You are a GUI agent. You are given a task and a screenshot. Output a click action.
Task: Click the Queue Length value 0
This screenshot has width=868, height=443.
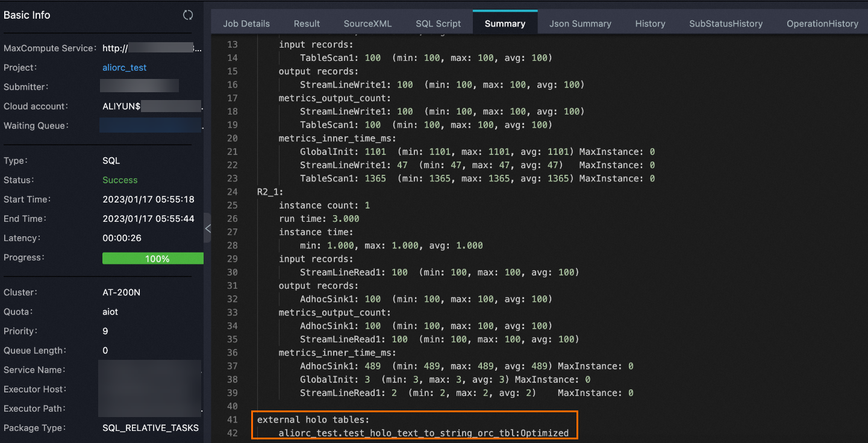click(x=105, y=350)
